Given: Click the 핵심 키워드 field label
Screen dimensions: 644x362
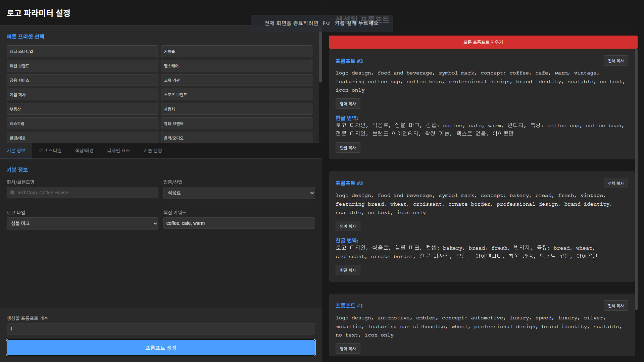Looking at the screenshot, I should [175, 213].
